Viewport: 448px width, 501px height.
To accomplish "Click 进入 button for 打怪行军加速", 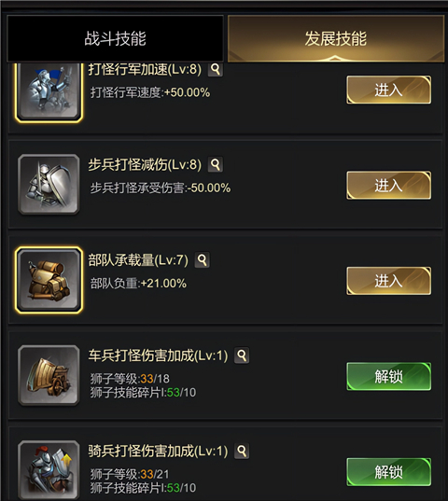I will [x=388, y=90].
